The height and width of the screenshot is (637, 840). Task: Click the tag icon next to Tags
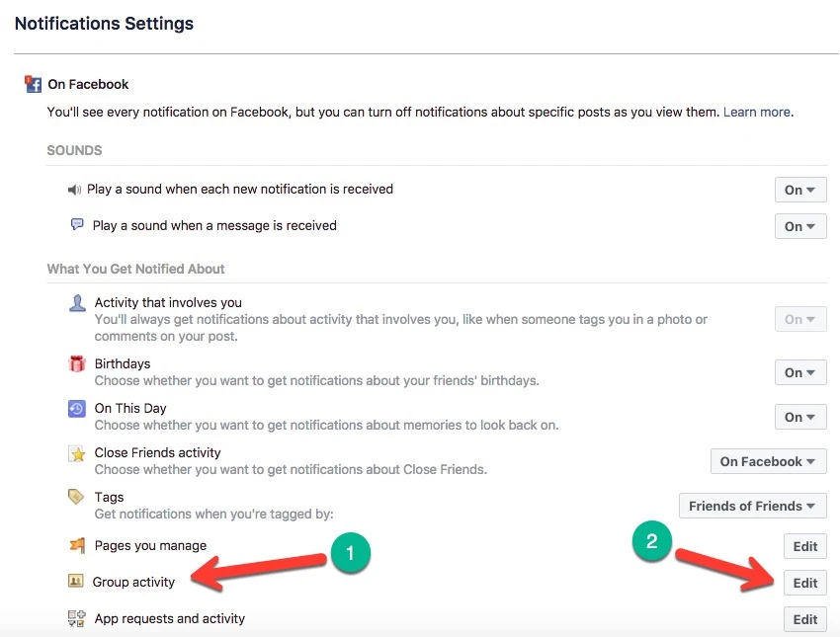pos(77,498)
